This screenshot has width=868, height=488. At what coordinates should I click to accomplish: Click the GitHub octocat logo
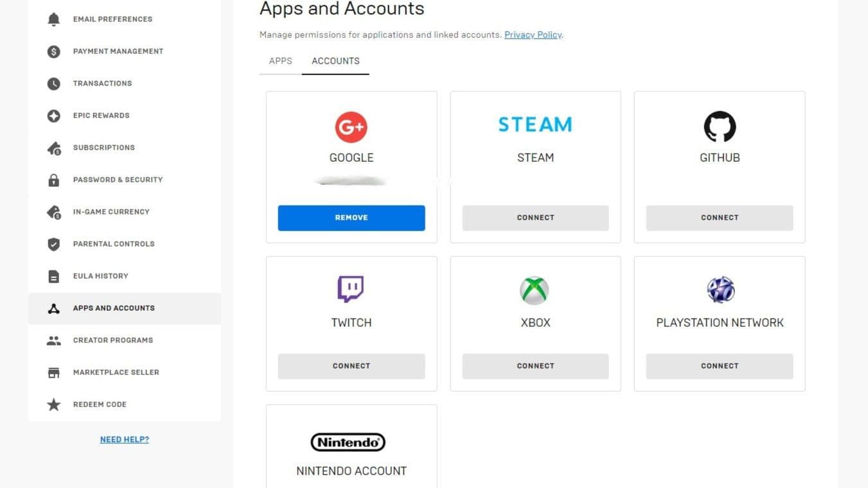pos(720,126)
